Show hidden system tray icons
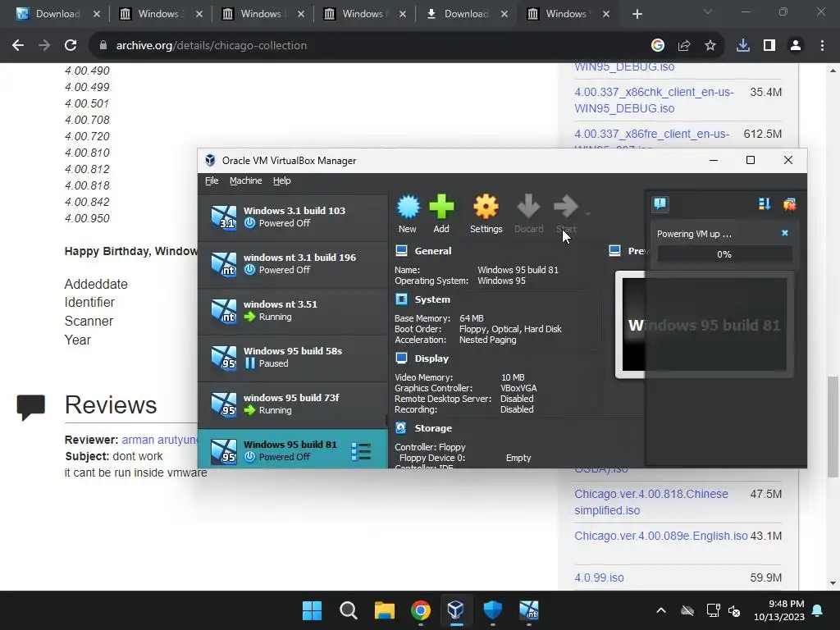840x630 pixels. click(x=661, y=610)
